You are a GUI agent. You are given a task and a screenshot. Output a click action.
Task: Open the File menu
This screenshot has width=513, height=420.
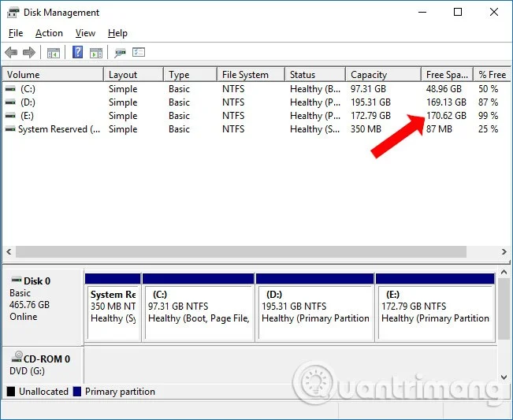coord(16,33)
